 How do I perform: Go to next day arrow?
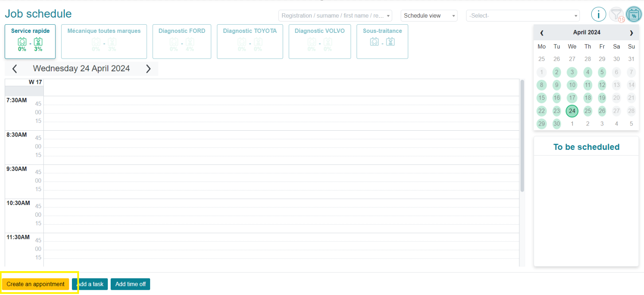(x=148, y=69)
